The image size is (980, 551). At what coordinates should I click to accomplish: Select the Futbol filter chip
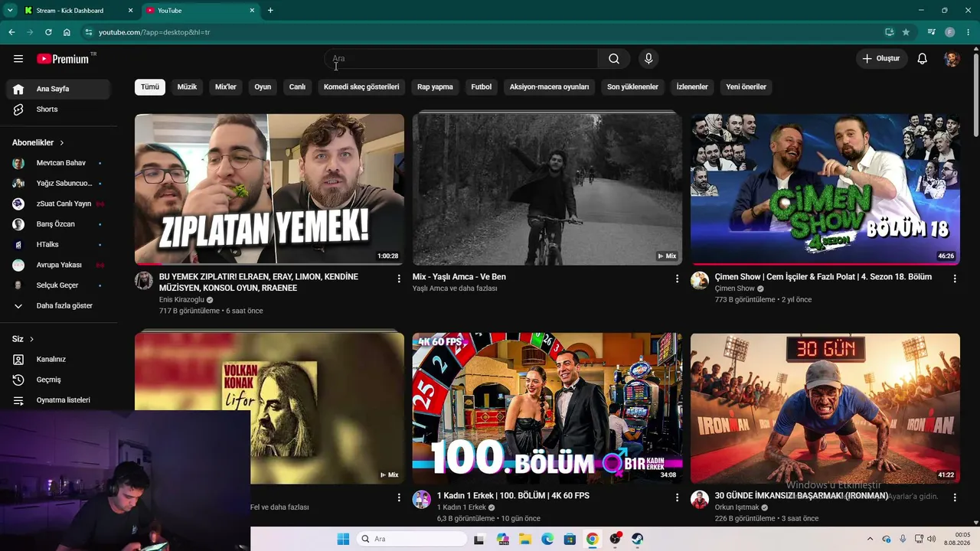(x=482, y=87)
